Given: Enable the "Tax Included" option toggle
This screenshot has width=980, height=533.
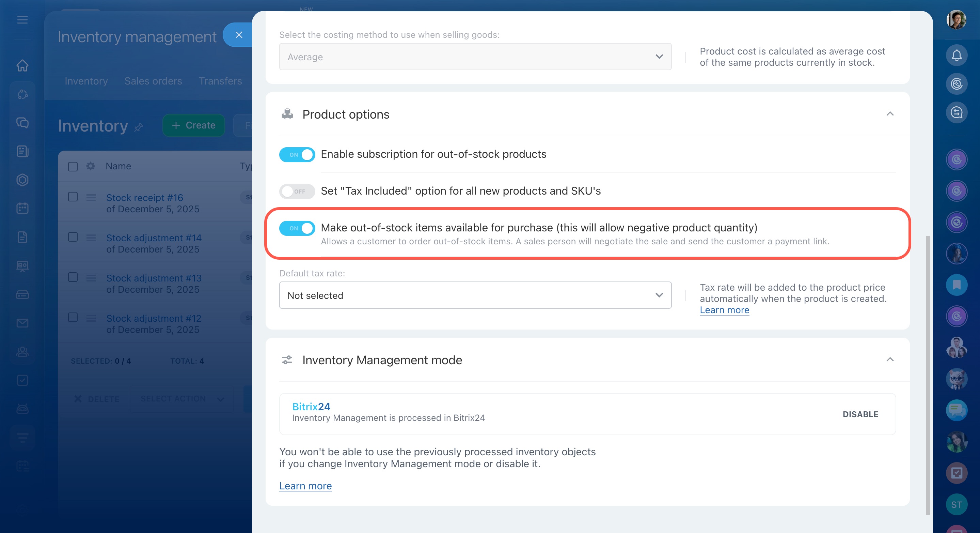Looking at the screenshot, I should [x=297, y=192].
